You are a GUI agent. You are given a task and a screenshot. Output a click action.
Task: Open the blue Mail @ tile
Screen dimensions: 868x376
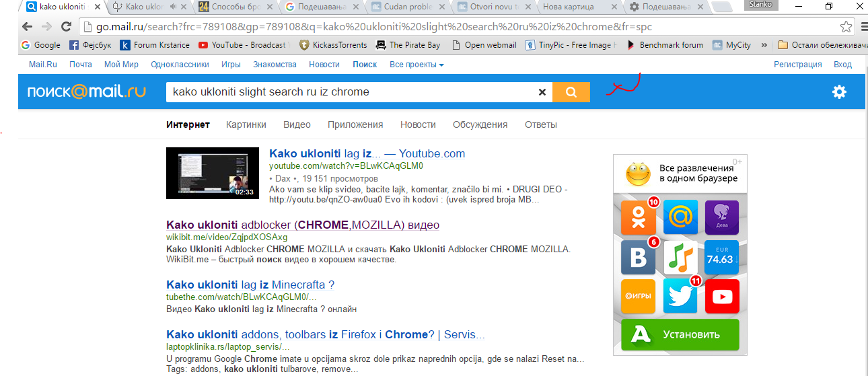680,217
